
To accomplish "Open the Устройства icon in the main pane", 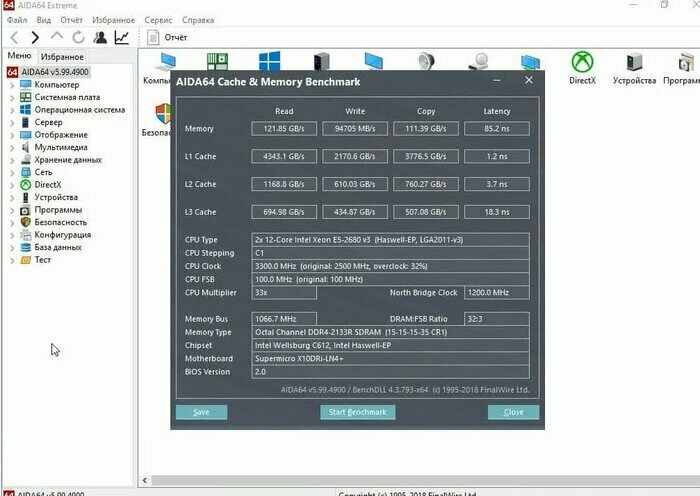I will (634, 68).
